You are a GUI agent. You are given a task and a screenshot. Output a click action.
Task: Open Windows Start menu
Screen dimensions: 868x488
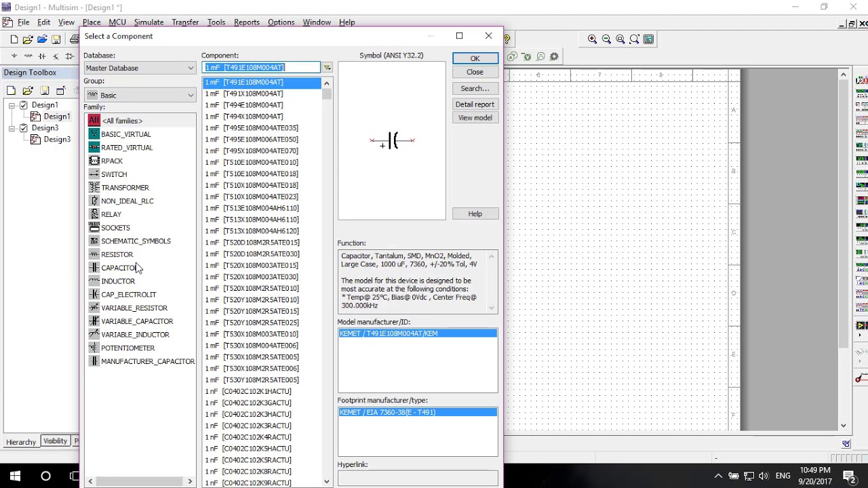coord(15,476)
